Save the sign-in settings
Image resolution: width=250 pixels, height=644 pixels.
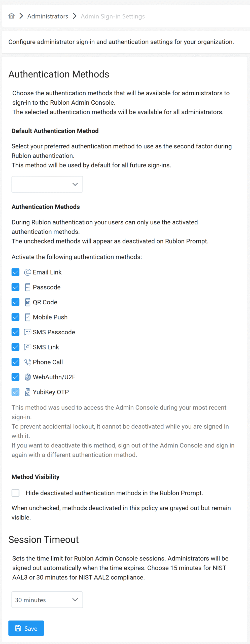pos(26,628)
